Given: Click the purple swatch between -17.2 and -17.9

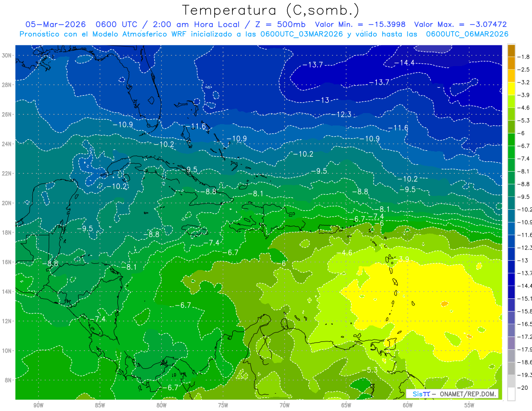Looking at the screenshot, I should 511,343.
